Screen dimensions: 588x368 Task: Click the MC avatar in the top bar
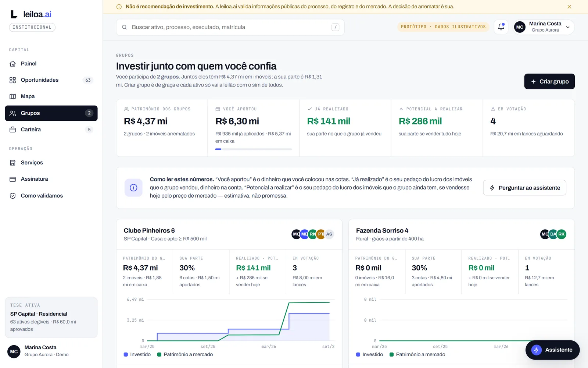520,27
